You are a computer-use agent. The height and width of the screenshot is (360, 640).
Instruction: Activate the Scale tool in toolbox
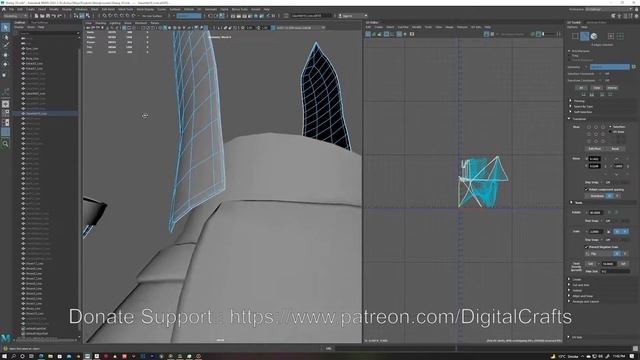click(x=5, y=75)
